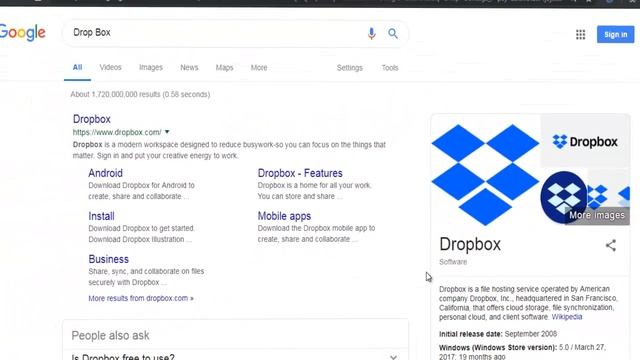Open the Dropbox - Features sitelink

pos(300,173)
